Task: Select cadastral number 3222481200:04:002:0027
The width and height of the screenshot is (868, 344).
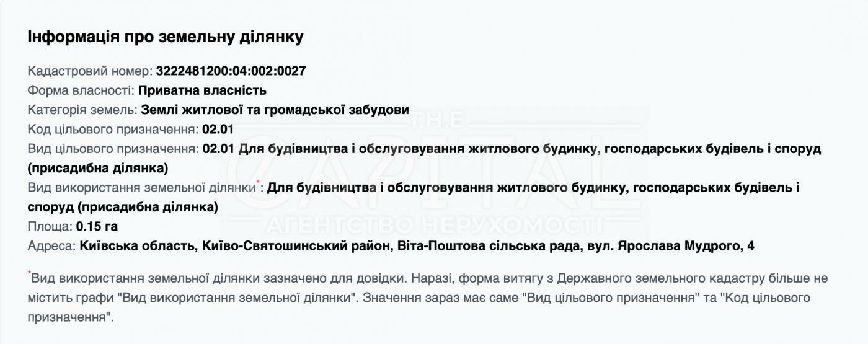Action: (231, 71)
